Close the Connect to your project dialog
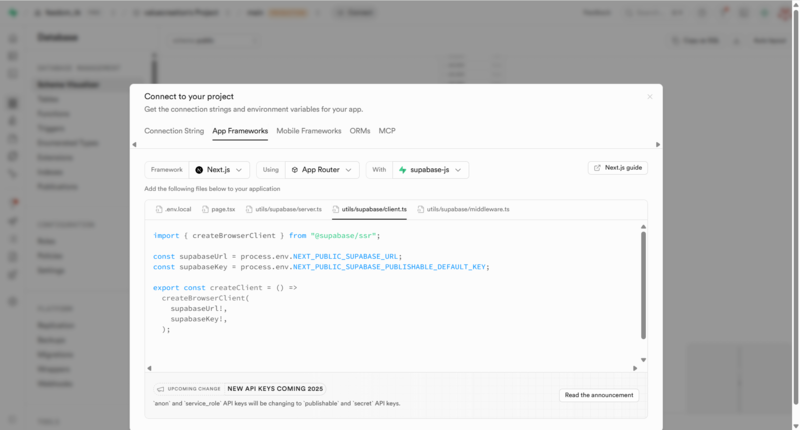Image resolution: width=800 pixels, height=430 pixels. (x=649, y=97)
